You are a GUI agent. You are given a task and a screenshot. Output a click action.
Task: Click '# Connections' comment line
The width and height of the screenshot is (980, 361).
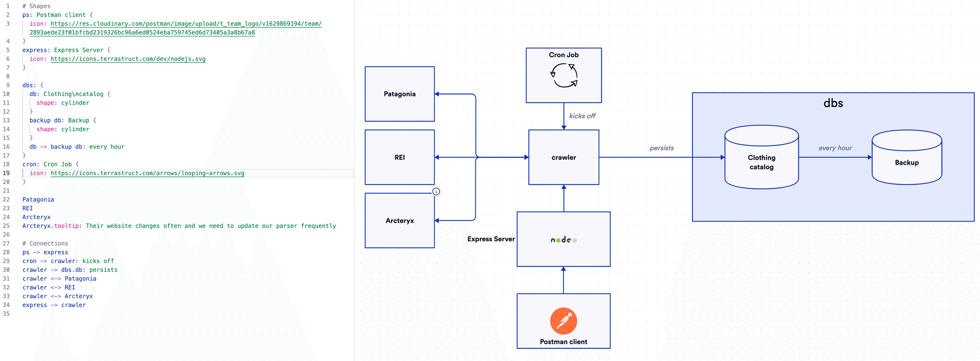point(45,243)
